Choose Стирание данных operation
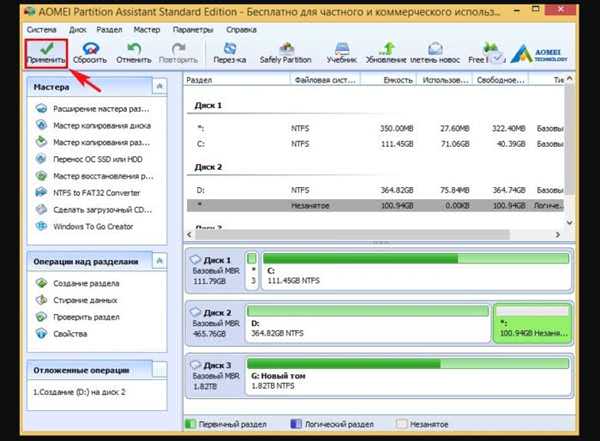Image resolution: width=600 pixels, height=441 pixels. pyautogui.click(x=76, y=300)
